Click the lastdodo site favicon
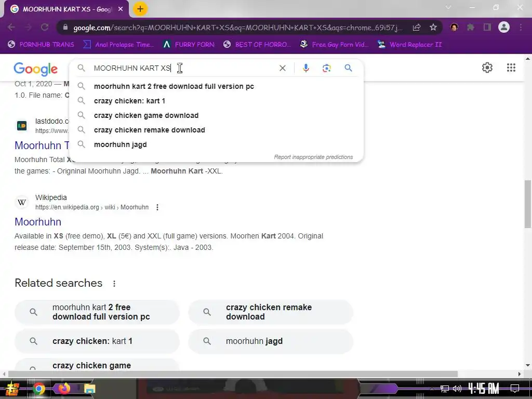Screen dimensions: 532x399 22,126
